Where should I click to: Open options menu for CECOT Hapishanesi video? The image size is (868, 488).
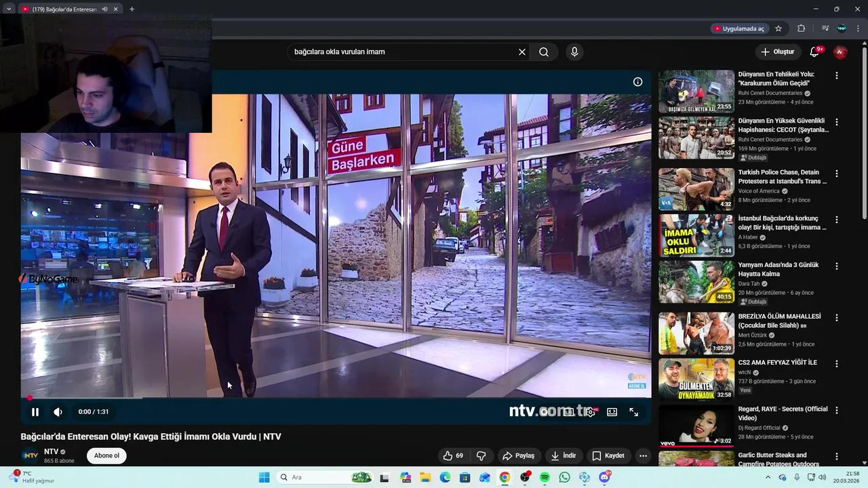[837, 122]
